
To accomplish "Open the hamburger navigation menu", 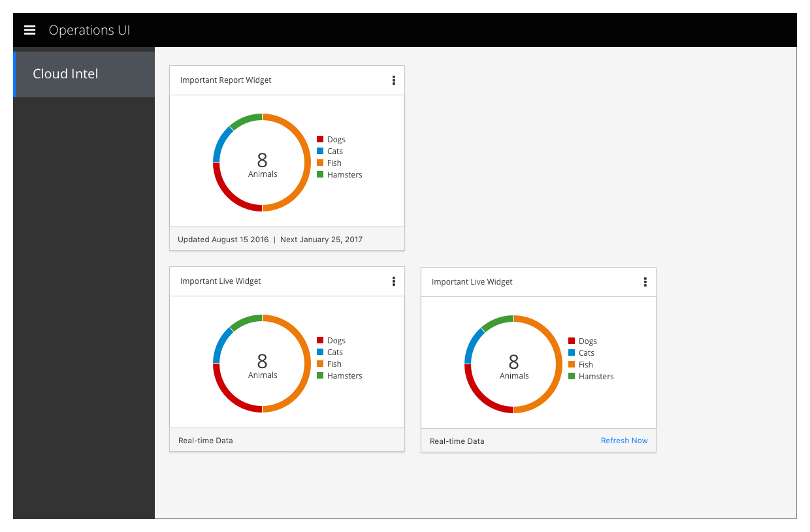I will click(x=29, y=30).
